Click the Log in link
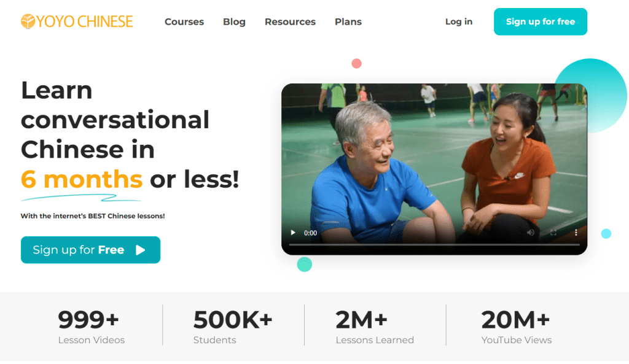Viewport: 629px width, 364px height. [459, 21]
